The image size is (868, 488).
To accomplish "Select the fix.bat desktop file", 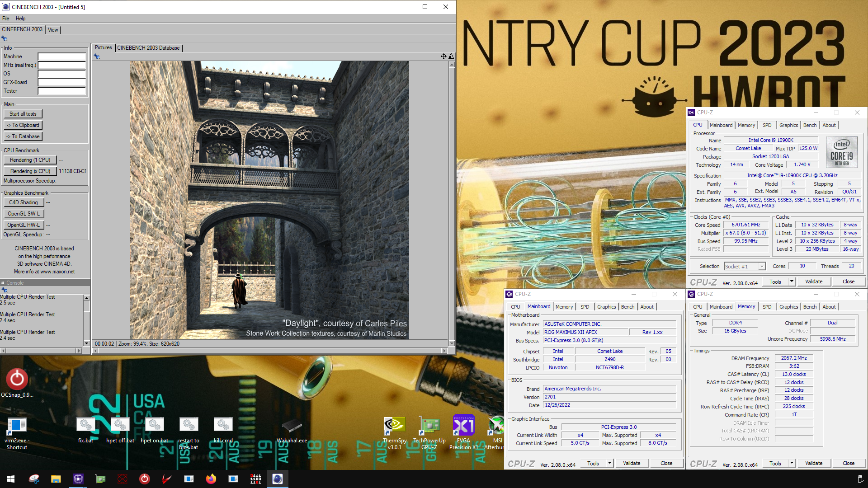I will [x=85, y=430].
